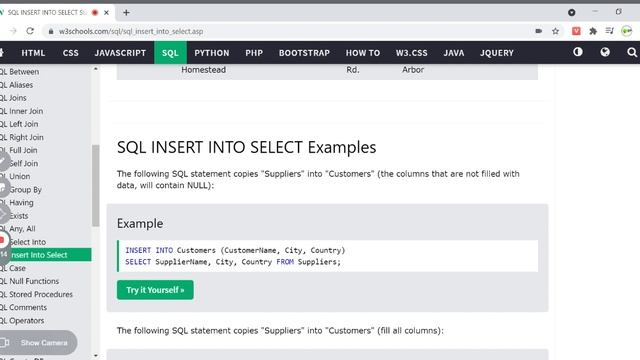
Task: Click the INSERT INTO Customers code line
Action: 235,250
